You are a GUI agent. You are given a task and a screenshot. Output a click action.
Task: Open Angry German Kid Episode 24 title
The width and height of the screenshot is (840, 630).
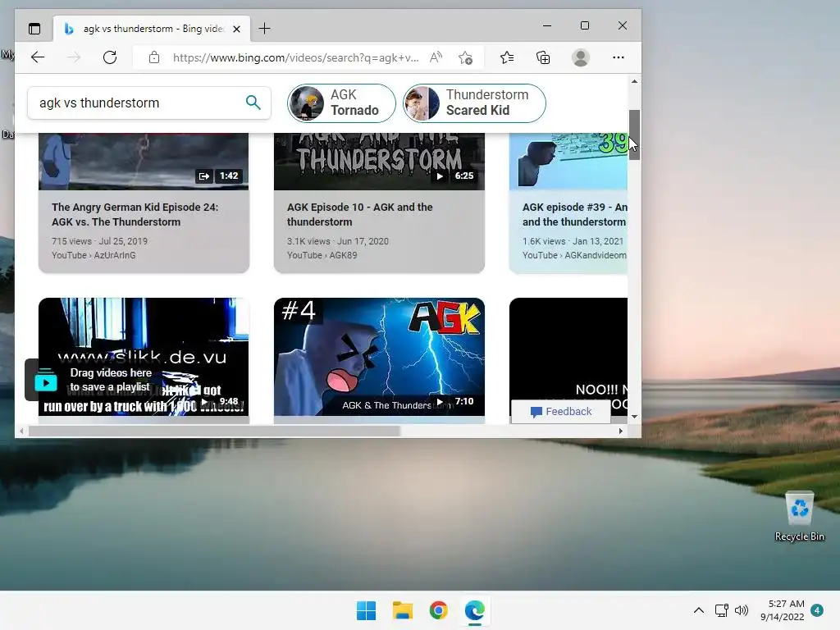(x=135, y=214)
